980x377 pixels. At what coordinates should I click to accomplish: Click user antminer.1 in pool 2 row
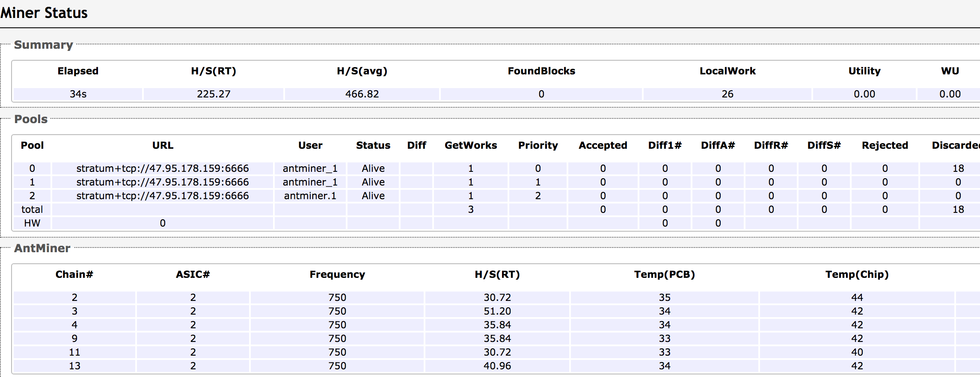(310, 196)
